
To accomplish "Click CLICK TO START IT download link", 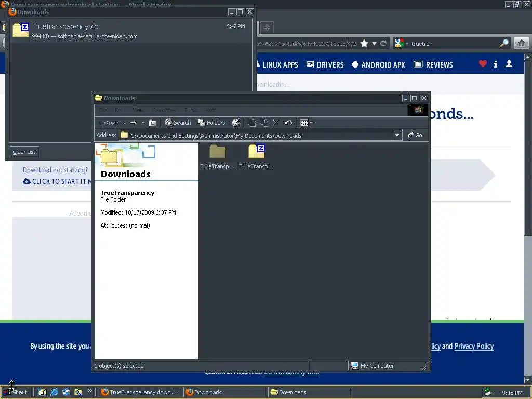I will click(57, 181).
